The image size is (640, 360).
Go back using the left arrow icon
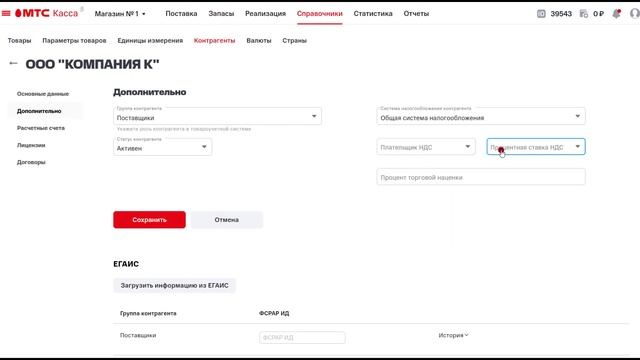pos(13,63)
